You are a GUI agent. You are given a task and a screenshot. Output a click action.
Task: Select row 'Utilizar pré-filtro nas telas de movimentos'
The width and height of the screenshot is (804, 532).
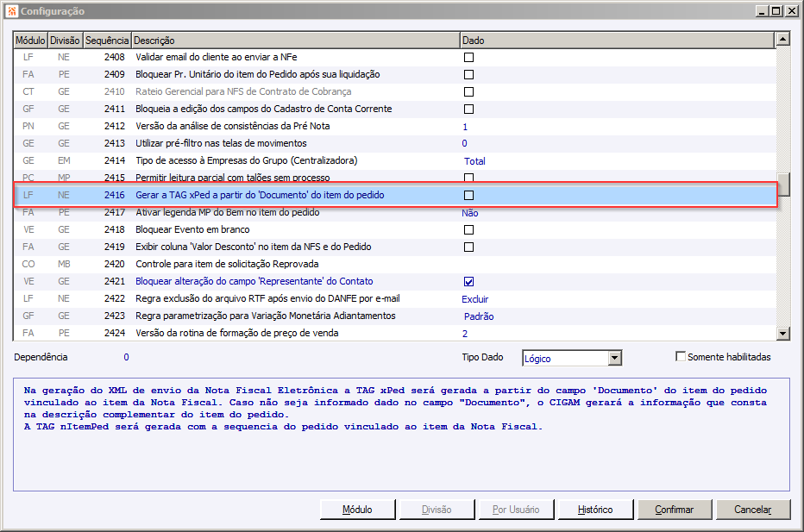[x=393, y=143]
